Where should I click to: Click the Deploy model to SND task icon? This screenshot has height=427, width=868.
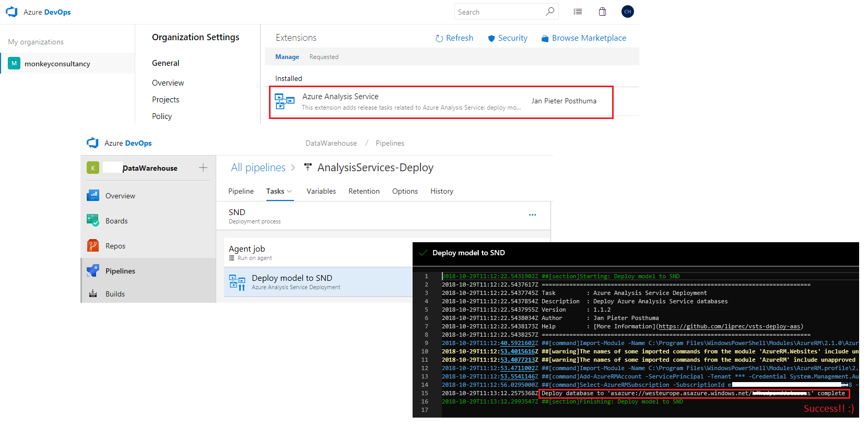coord(237,282)
